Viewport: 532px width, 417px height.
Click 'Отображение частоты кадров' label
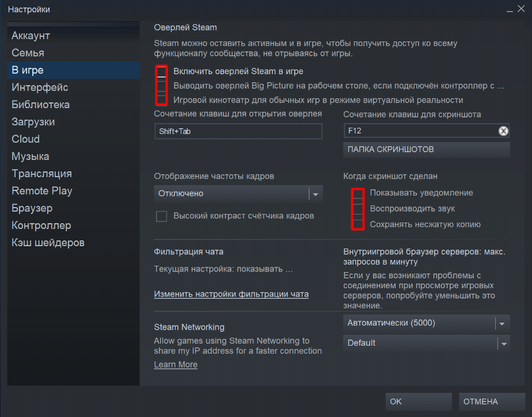214,177
